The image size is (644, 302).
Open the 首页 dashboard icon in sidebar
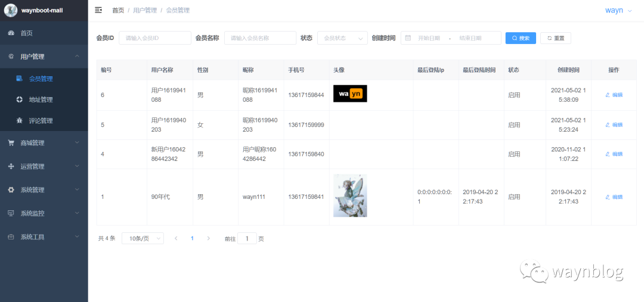click(11, 33)
